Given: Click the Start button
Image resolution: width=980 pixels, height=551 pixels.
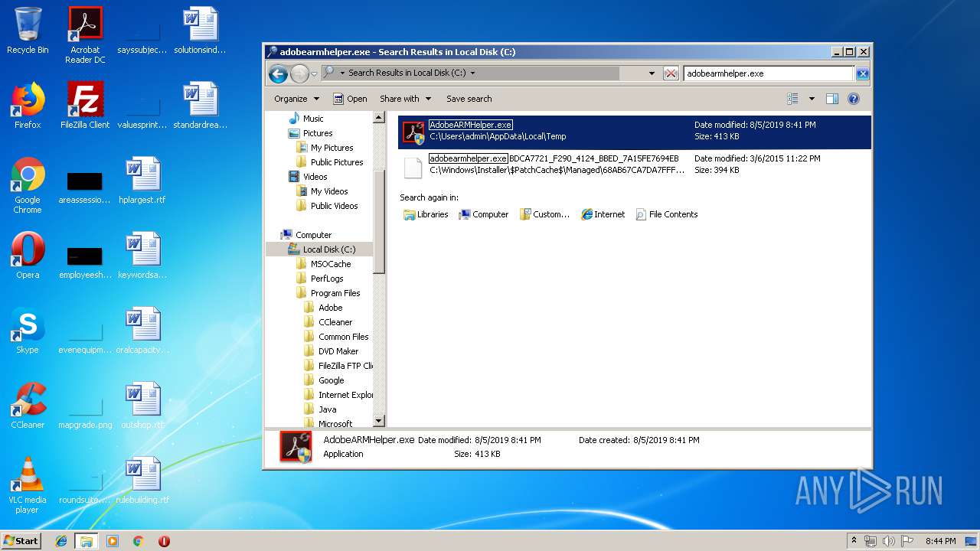Looking at the screenshot, I should pos(21,540).
